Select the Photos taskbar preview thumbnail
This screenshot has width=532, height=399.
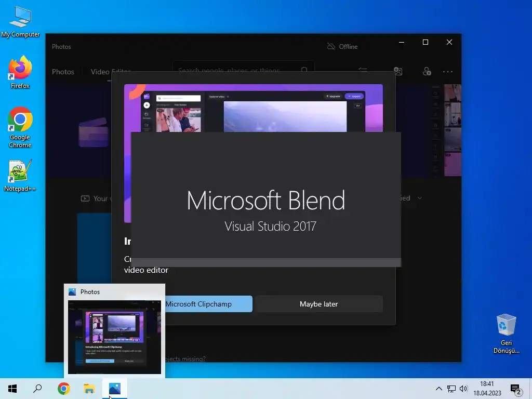click(x=114, y=337)
